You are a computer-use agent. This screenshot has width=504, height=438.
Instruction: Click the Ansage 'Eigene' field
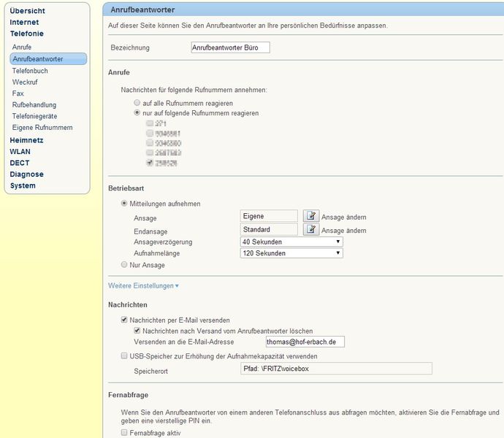[x=269, y=216]
